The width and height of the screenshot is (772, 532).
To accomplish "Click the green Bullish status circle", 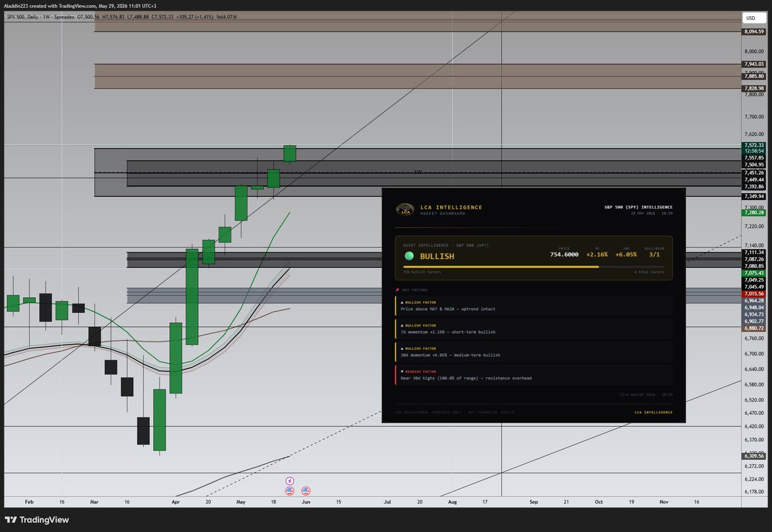I will (x=409, y=256).
